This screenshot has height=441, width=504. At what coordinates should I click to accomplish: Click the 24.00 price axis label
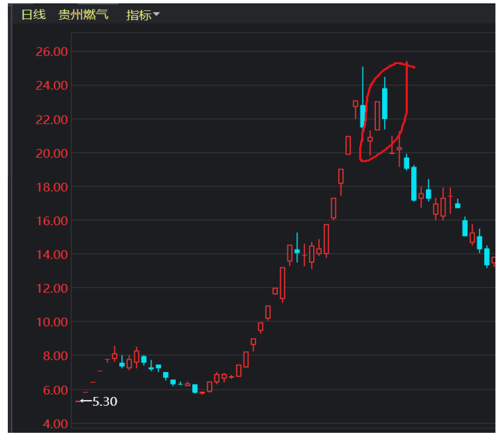pyautogui.click(x=51, y=85)
